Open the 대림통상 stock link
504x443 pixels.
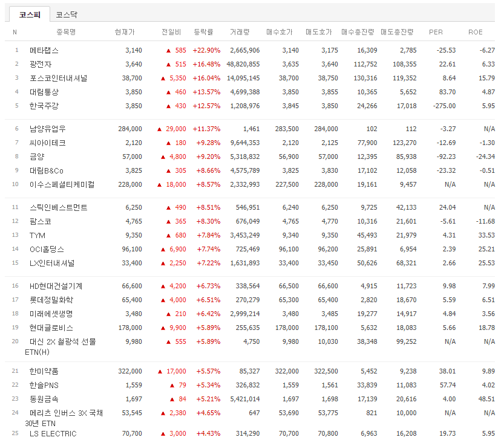(x=44, y=92)
